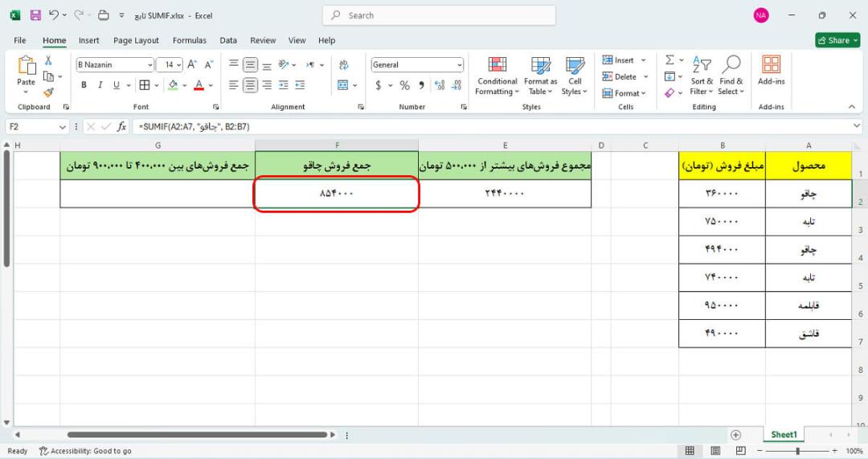This screenshot has width=868, height=459.
Task: Decrease decimal places
Action: [457, 84]
